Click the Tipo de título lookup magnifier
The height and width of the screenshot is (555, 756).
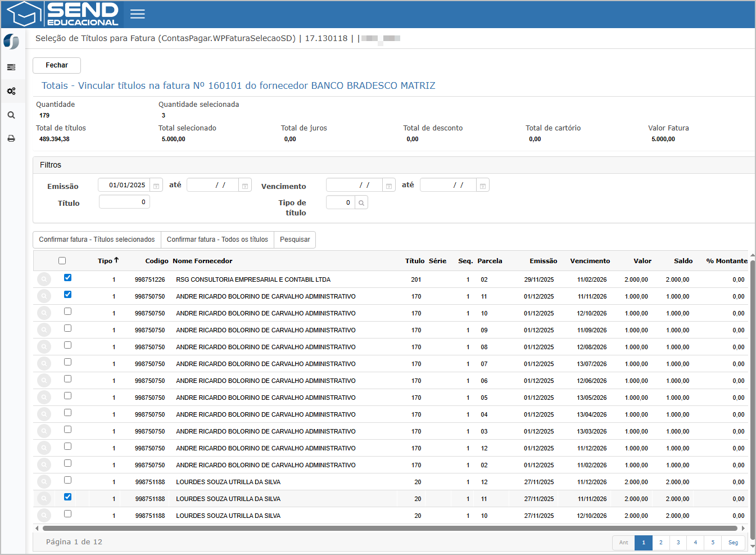click(x=361, y=203)
